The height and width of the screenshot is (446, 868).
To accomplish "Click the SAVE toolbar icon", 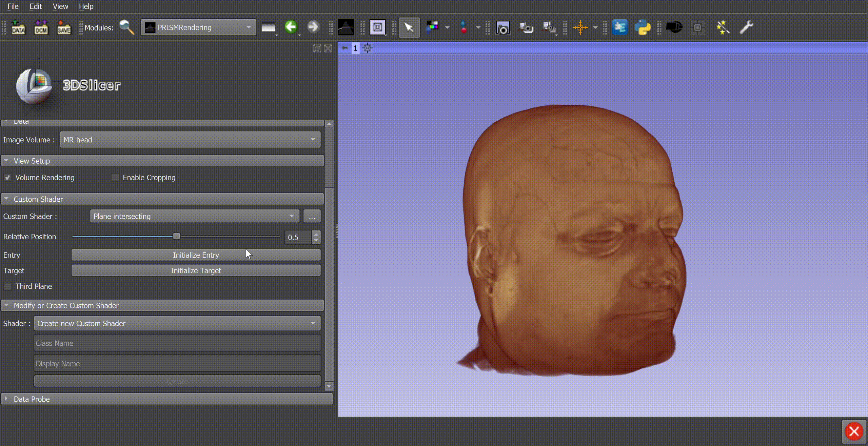I will click(x=64, y=27).
